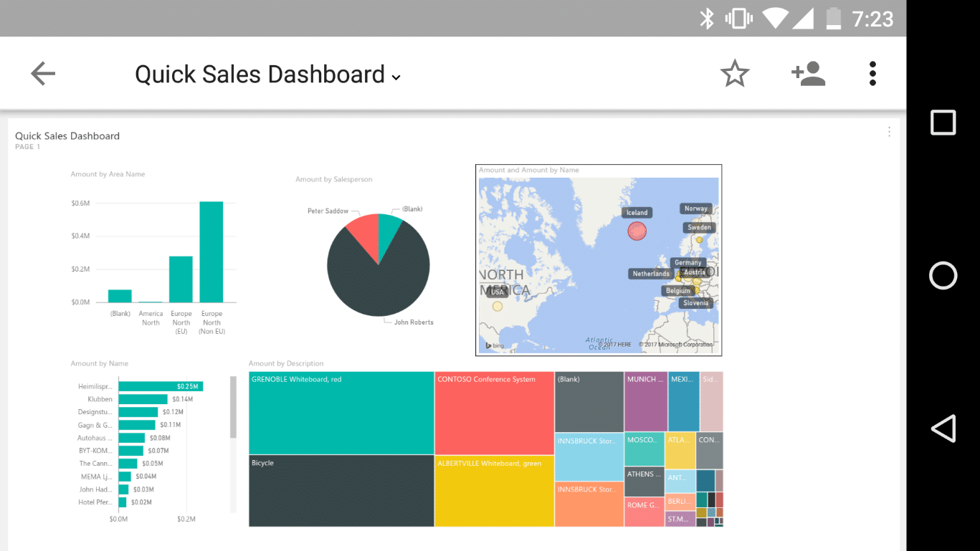Favorite this dashboard with the star icon
Viewport: 980px width, 551px height.
coord(735,72)
